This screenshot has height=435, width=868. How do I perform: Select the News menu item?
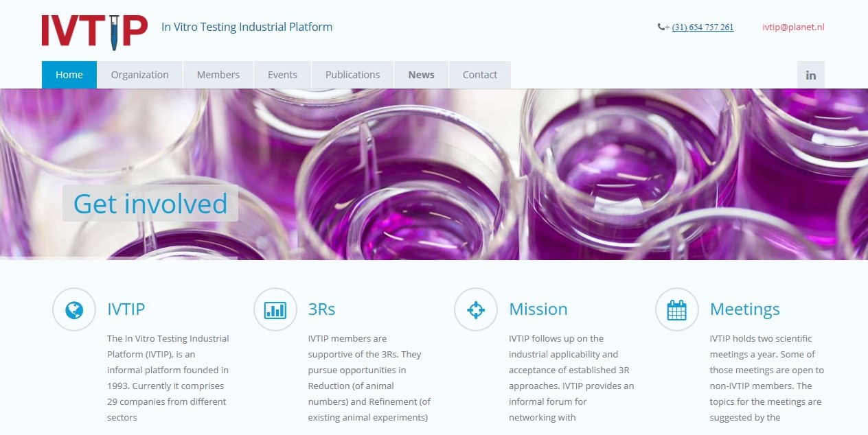(421, 75)
